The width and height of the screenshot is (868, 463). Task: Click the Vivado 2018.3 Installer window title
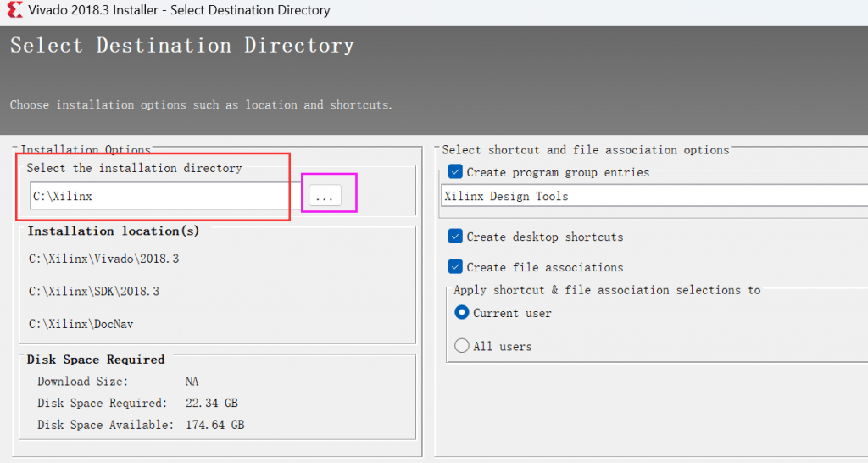click(x=180, y=10)
